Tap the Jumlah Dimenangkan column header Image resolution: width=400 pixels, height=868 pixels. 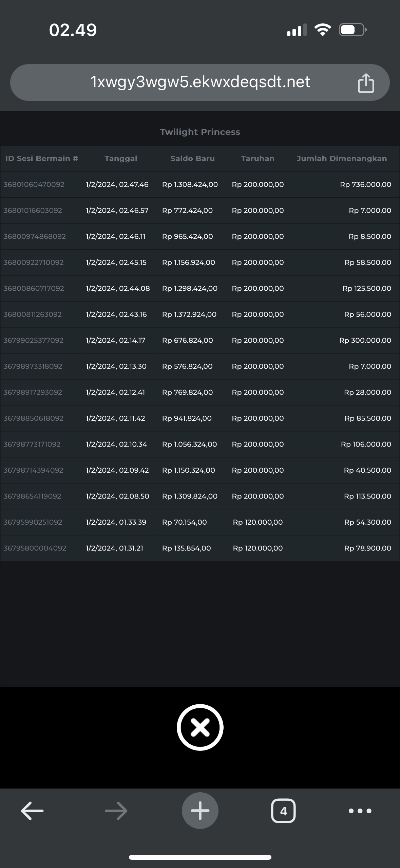tap(341, 159)
